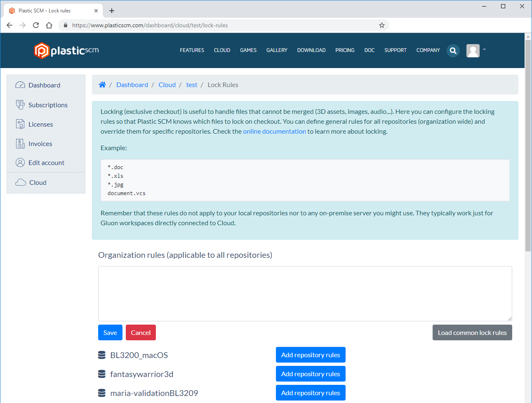The width and height of the screenshot is (532, 403).
Task: Open the search magnifier icon
Action: coord(453,51)
